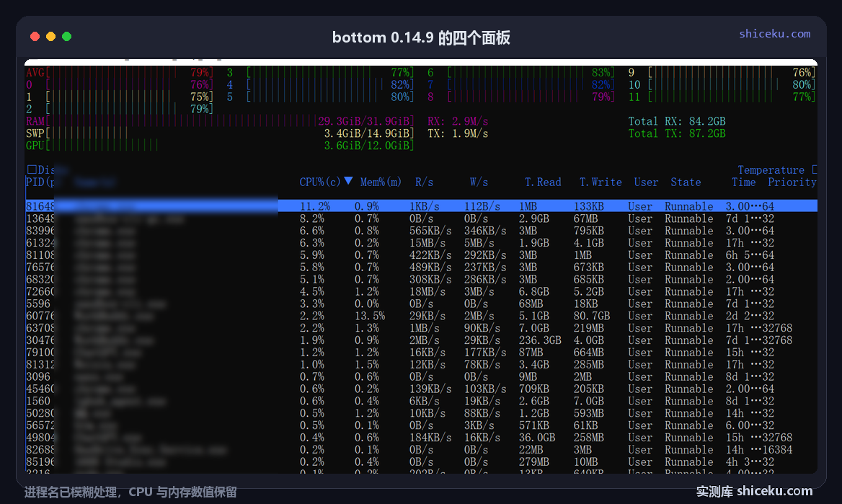Click the 177KB/s write rate cell
Image resolution: width=842 pixels, height=504 pixels.
485,353
